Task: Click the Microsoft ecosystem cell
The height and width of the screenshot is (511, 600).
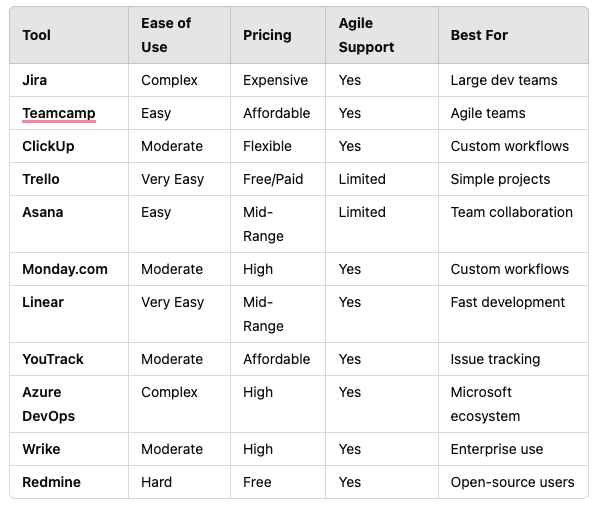Action: point(485,404)
